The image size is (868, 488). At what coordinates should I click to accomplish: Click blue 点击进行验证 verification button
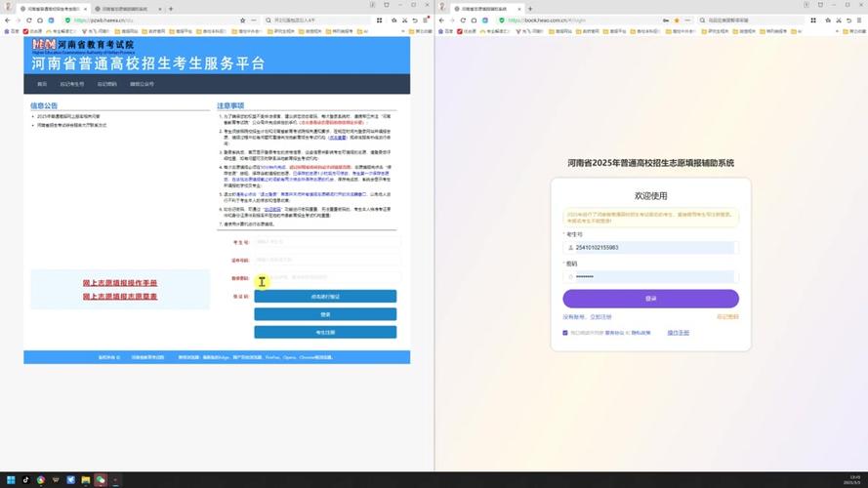[x=325, y=297]
